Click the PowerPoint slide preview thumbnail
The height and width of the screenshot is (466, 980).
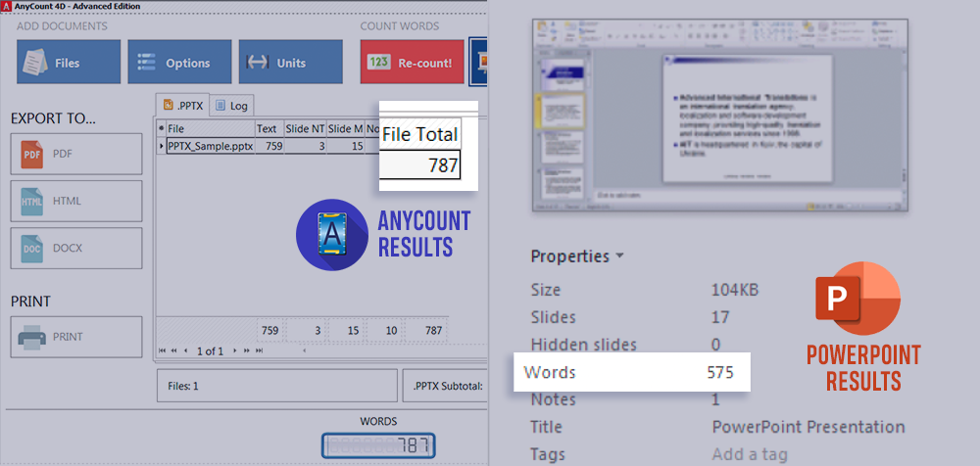pyautogui.click(x=720, y=116)
